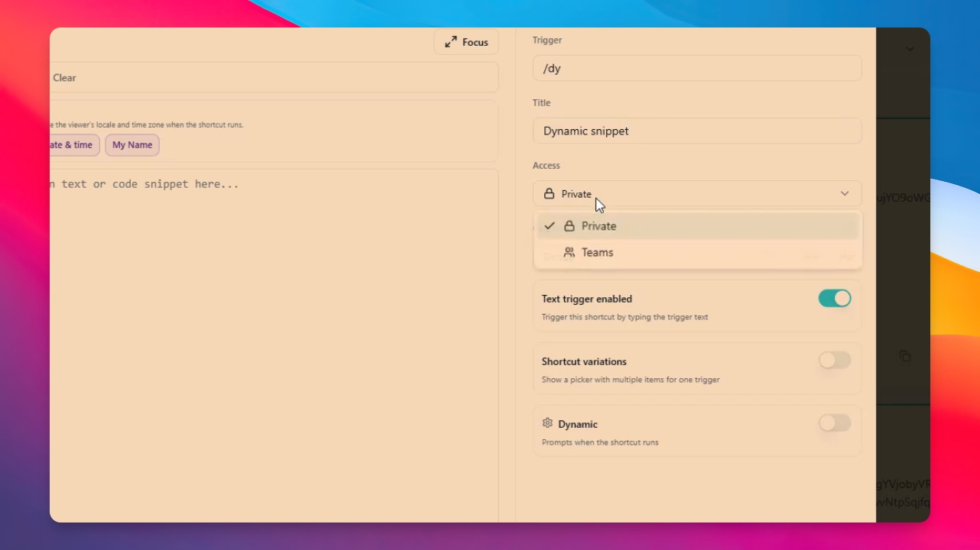
Task: Open the Private access combo box
Action: pos(697,194)
